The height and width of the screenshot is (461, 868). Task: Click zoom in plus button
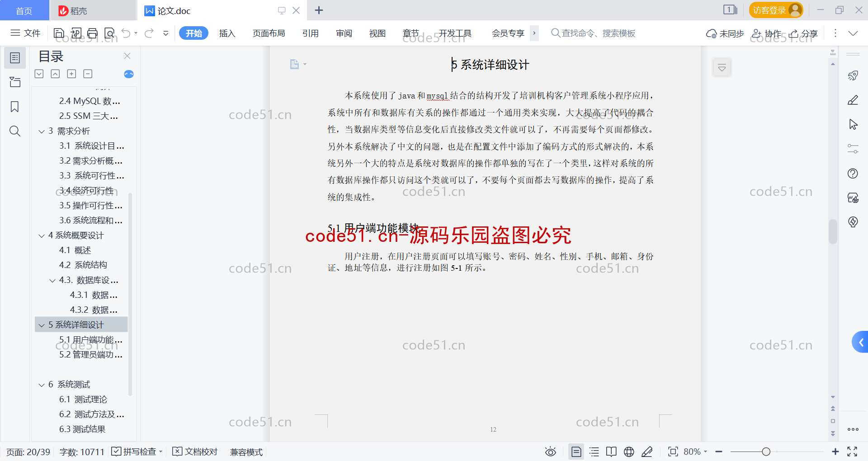tap(835, 452)
